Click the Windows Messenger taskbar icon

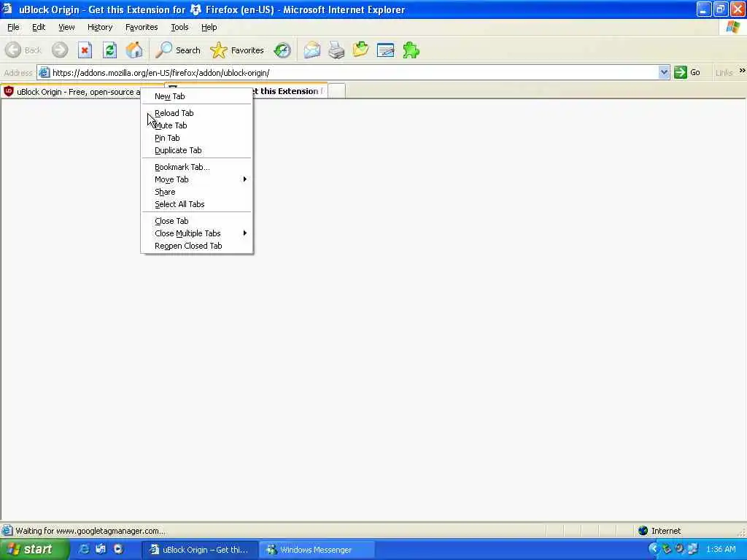[271, 550]
